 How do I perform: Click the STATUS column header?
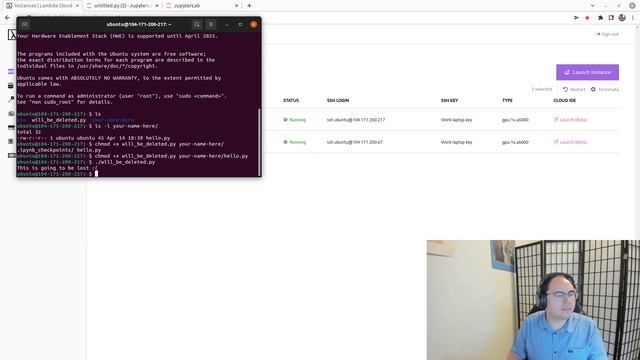click(291, 100)
